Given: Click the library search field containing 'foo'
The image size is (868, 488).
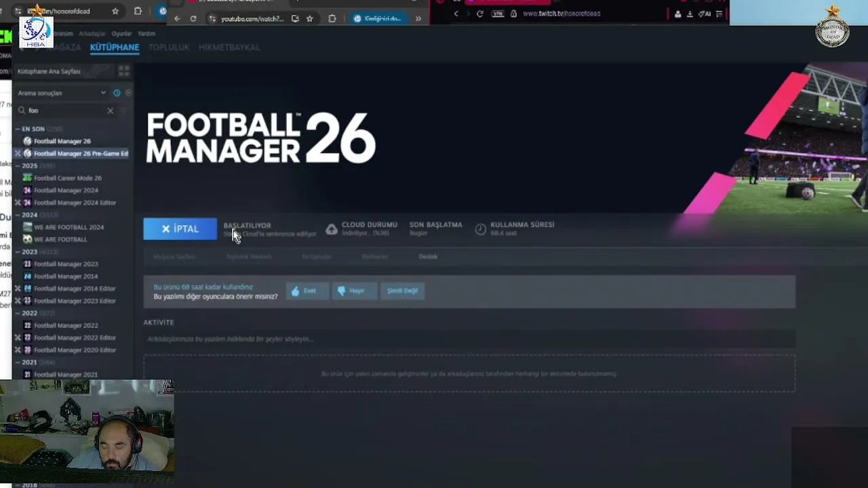Looking at the screenshot, I should point(66,110).
